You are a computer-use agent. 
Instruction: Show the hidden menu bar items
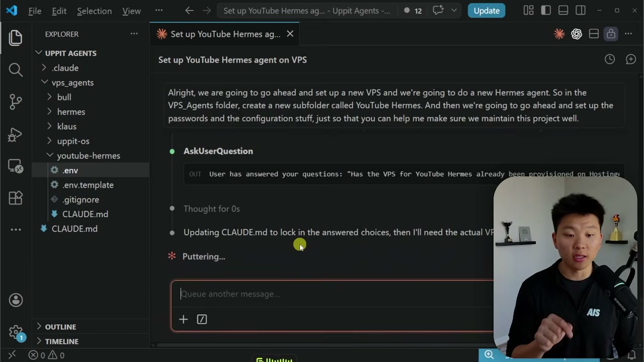pyautogui.click(x=159, y=11)
